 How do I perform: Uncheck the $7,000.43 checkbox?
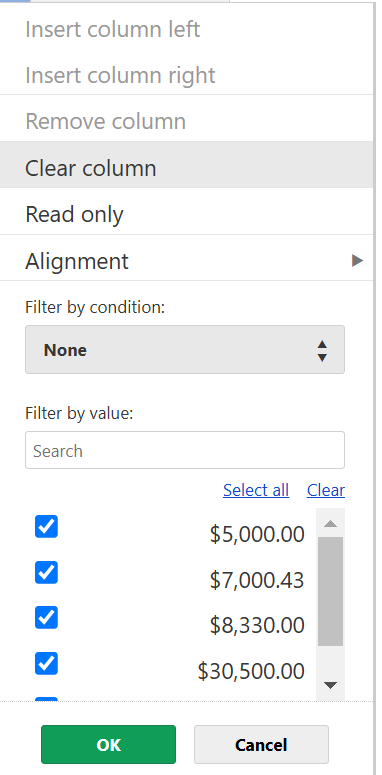[x=46, y=572]
